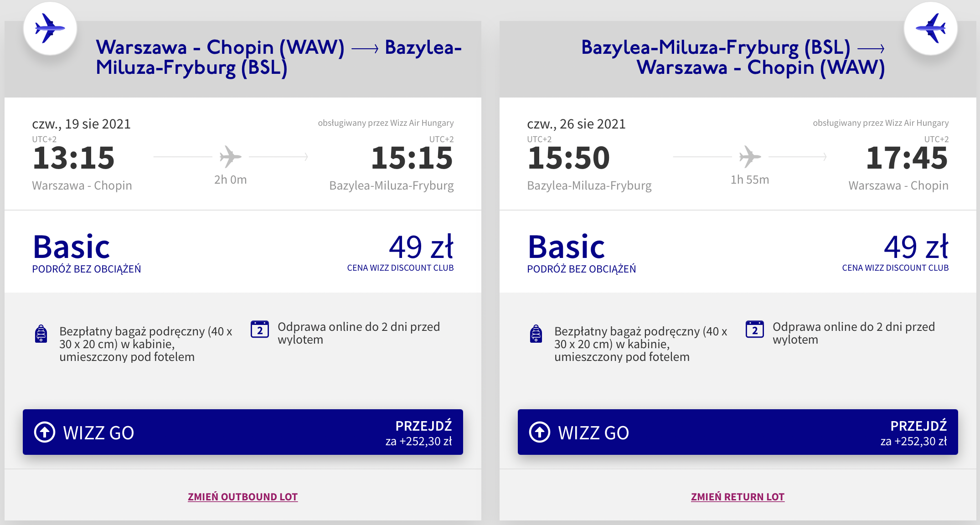Click the calendar check-in icon in outbound card
Viewport: 980px width, 525px height.
coord(260,329)
